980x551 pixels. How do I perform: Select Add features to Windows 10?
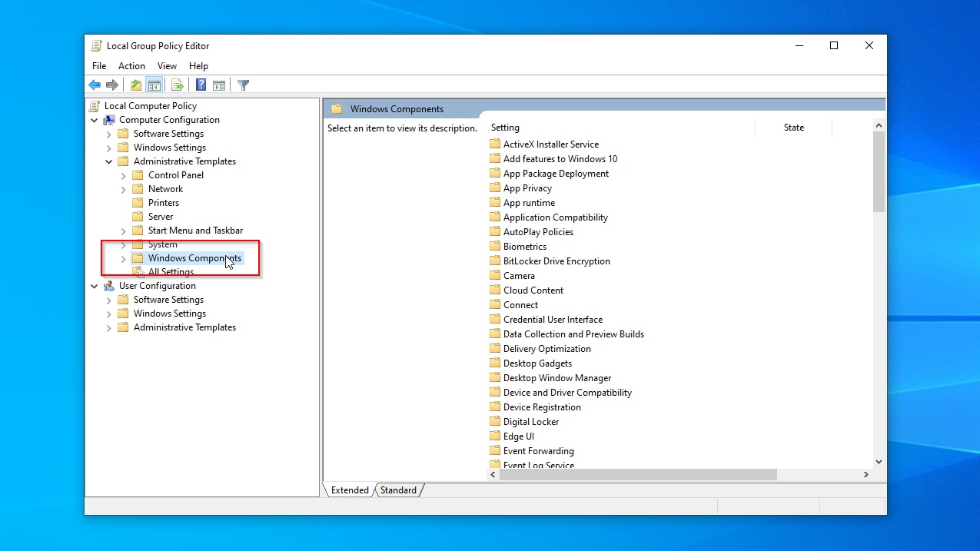[560, 158]
